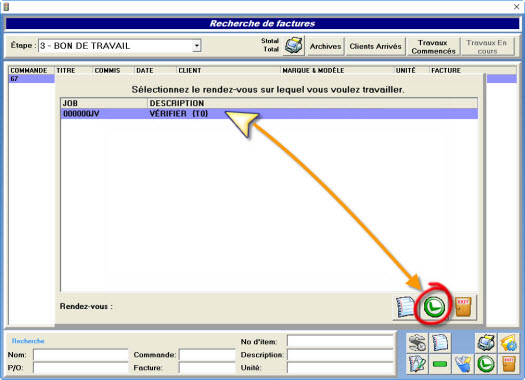This screenshot has width=525, height=380.
Task: Click the folder with gear icon
Action: 508,343
